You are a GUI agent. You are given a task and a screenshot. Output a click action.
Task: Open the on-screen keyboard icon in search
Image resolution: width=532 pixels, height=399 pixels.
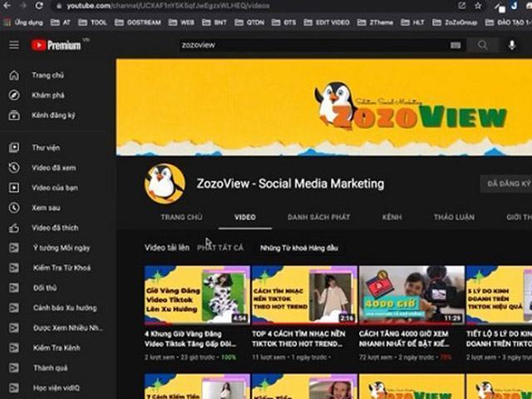click(x=456, y=45)
